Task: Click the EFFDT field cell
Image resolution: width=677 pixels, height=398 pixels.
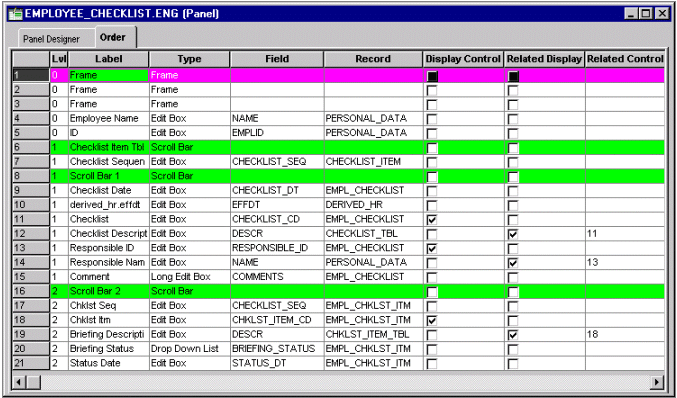Action: coord(277,205)
